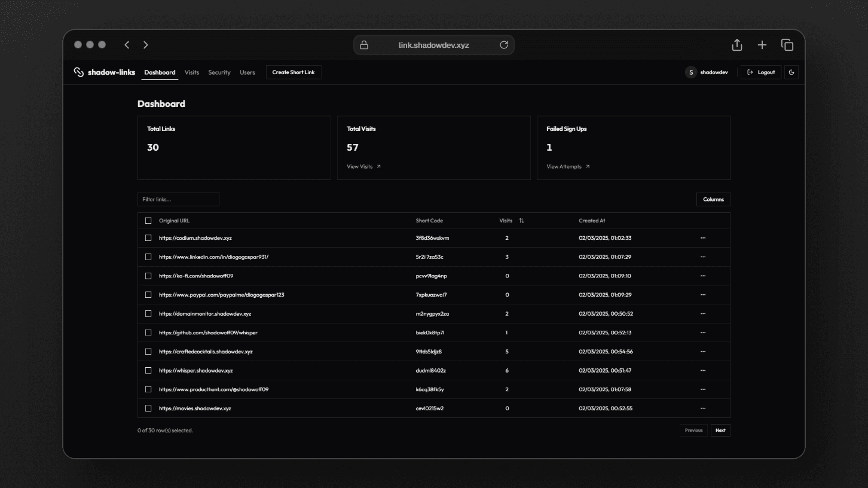The width and height of the screenshot is (868, 488).
Task: Click the Filter links input field
Action: coord(178,199)
